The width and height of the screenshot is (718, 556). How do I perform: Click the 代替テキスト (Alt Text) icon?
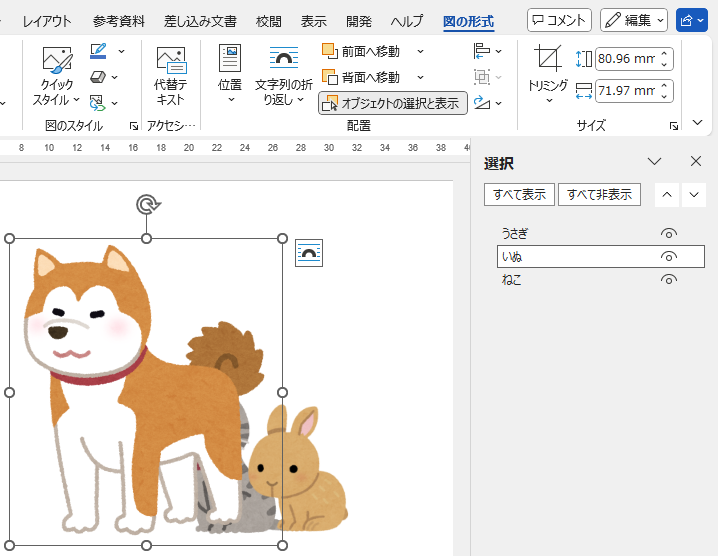tap(171, 60)
